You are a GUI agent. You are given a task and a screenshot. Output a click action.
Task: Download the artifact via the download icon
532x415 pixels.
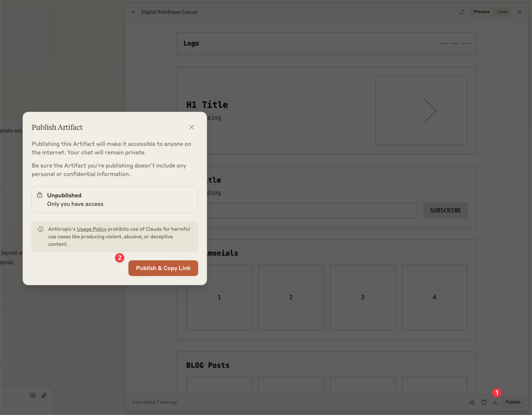[495, 402]
